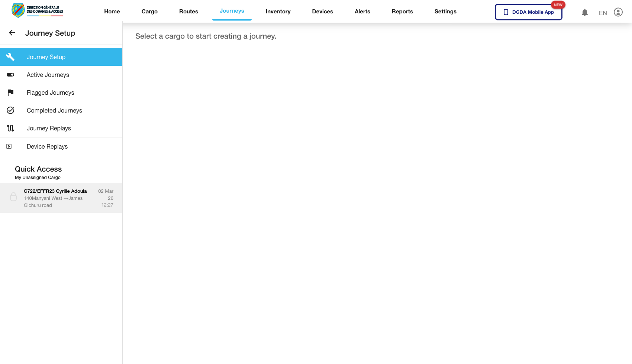Image resolution: width=632 pixels, height=364 pixels.
Task: Open Device Replays playback icon
Action: point(9,146)
